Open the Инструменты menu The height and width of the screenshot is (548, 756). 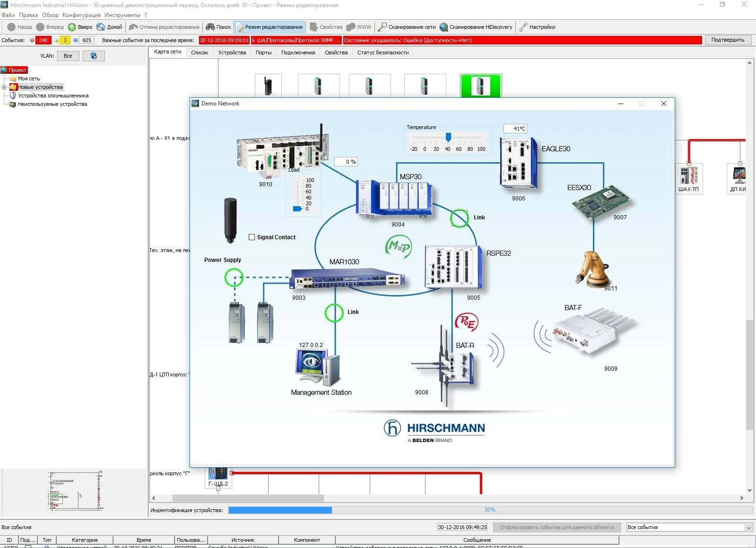tap(122, 15)
